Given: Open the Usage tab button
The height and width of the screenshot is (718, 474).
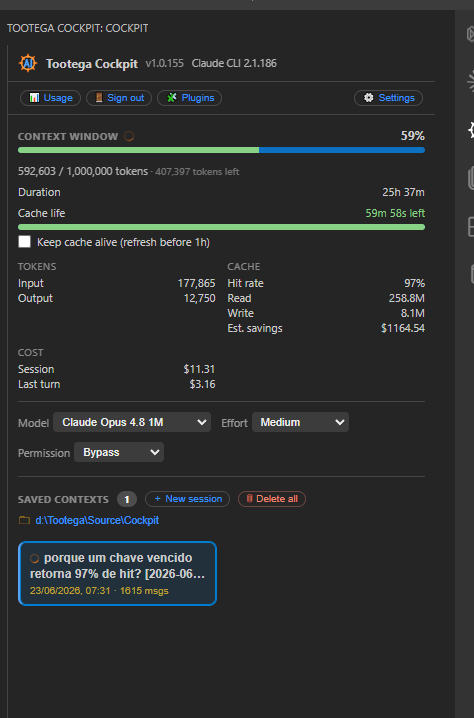Looking at the screenshot, I should click(50, 98).
